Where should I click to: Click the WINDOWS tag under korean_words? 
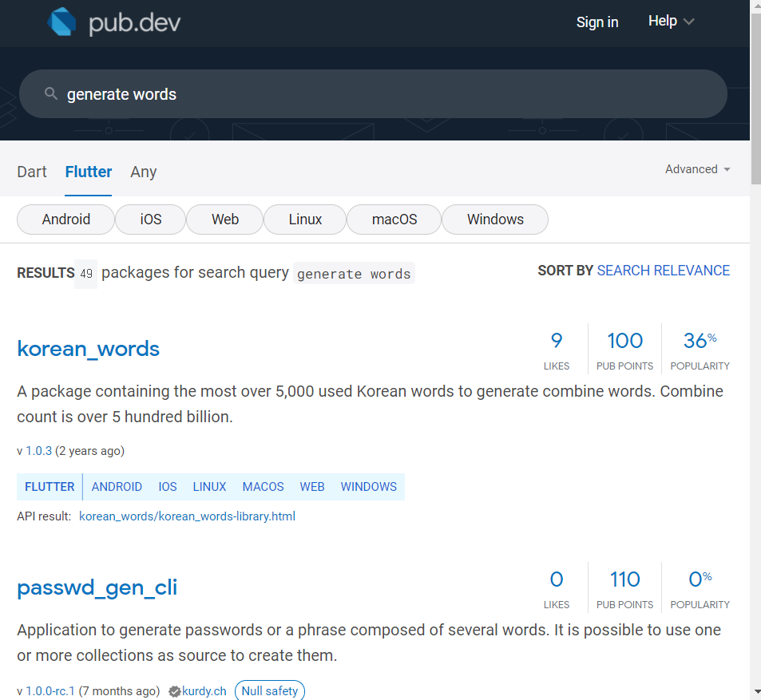click(x=369, y=487)
